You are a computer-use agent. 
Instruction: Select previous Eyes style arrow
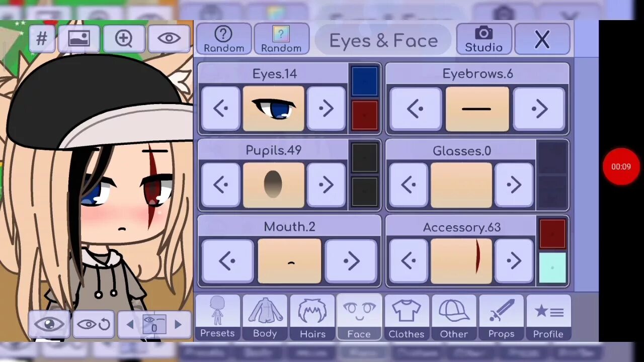(x=220, y=109)
